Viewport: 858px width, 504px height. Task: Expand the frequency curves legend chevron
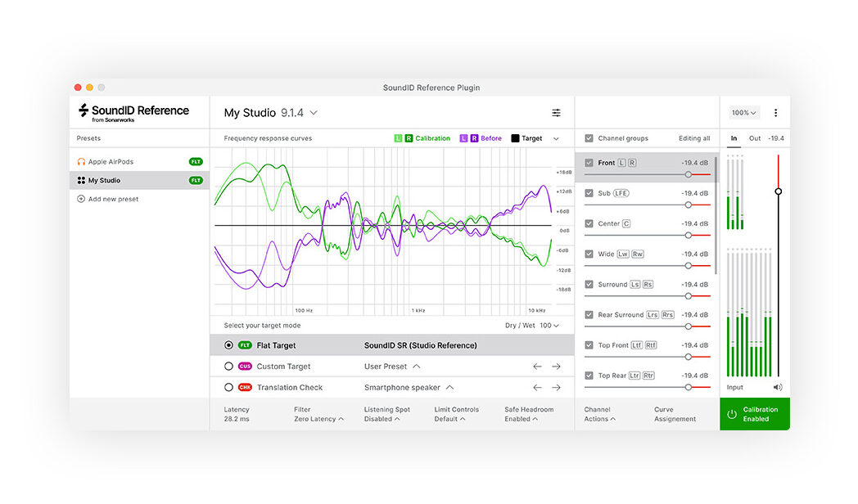(x=556, y=139)
